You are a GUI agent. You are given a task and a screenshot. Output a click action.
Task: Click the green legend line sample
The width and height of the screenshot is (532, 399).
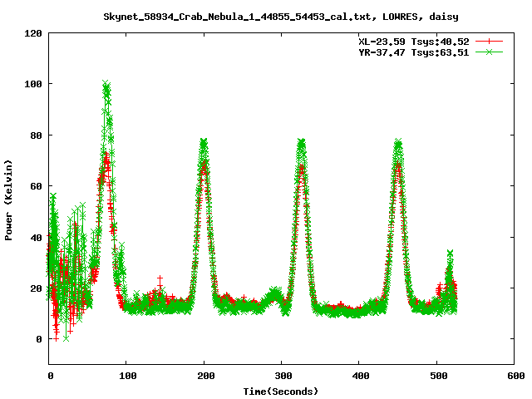[x=489, y=52]
